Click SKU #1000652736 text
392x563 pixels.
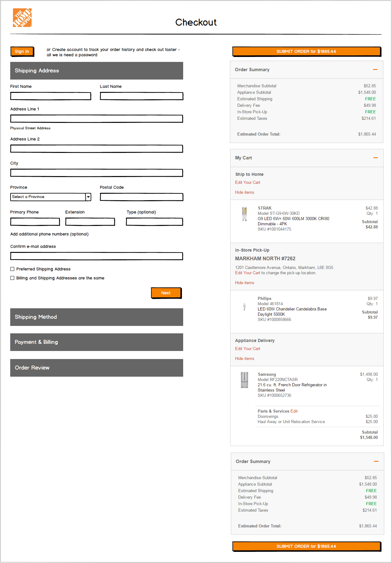point(274,395)
